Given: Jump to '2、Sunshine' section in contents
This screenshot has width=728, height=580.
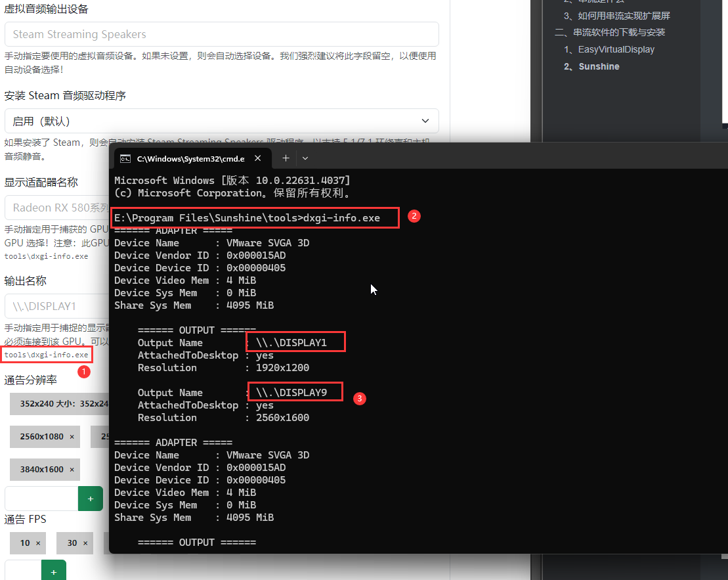Looking at the screenshot, I should point(591,66).
